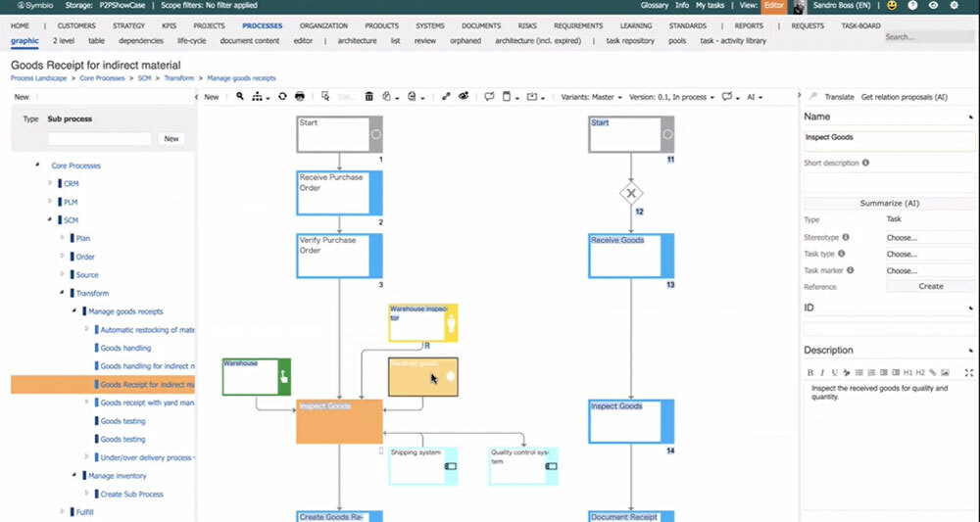This screenshot has height=522, width=980.
Task: Click the clear formatting icon in description editor
Action: (847, 373)
